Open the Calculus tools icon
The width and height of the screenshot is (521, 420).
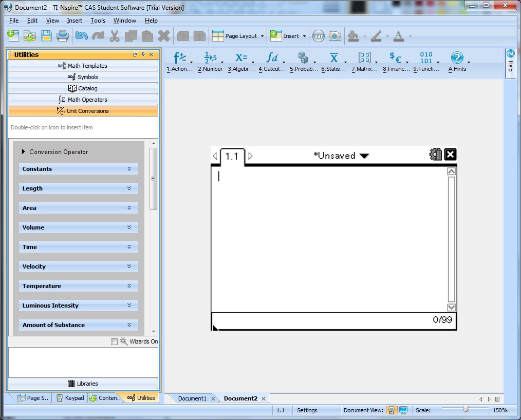272,58
